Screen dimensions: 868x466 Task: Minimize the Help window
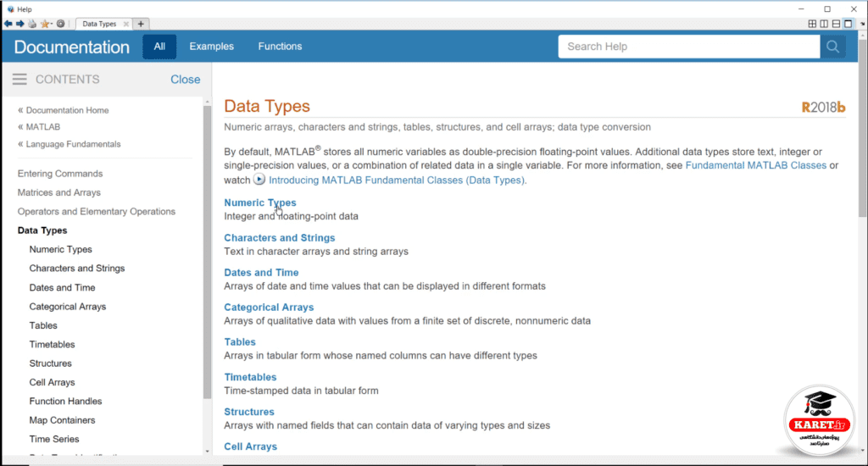(801, 8)
